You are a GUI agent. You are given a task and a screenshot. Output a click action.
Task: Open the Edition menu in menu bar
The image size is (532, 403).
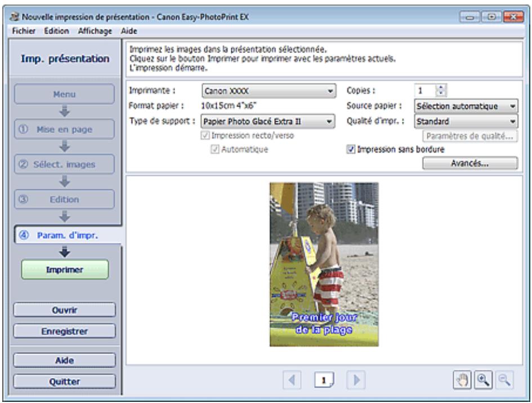point(56,31)
